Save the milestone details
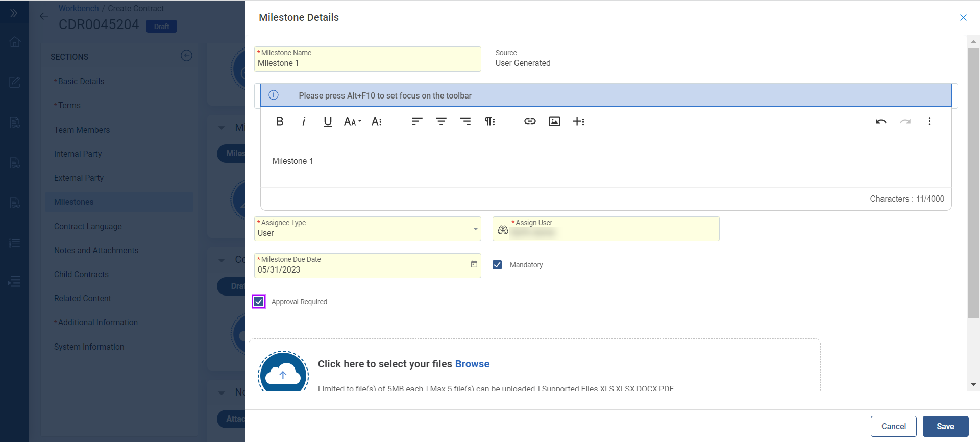 click(945, 426)
